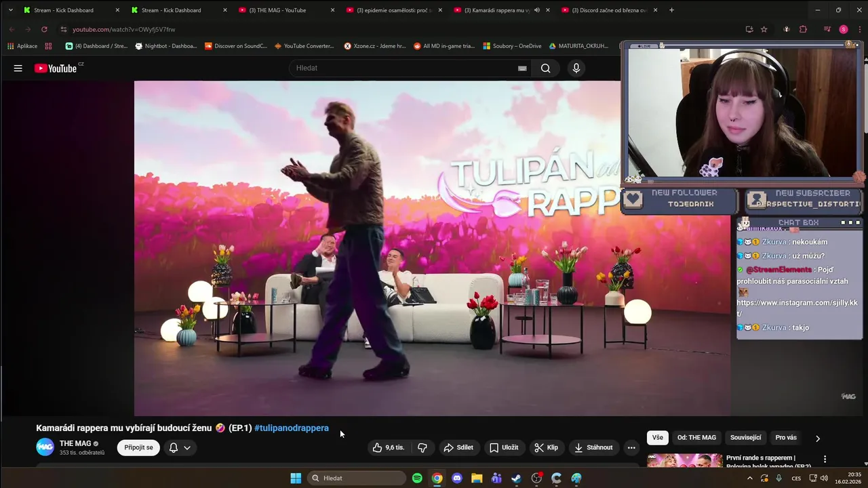Select the Související filter chip
Image resolution: width=868 pixels, height=488 pixels.
point(745,438)
